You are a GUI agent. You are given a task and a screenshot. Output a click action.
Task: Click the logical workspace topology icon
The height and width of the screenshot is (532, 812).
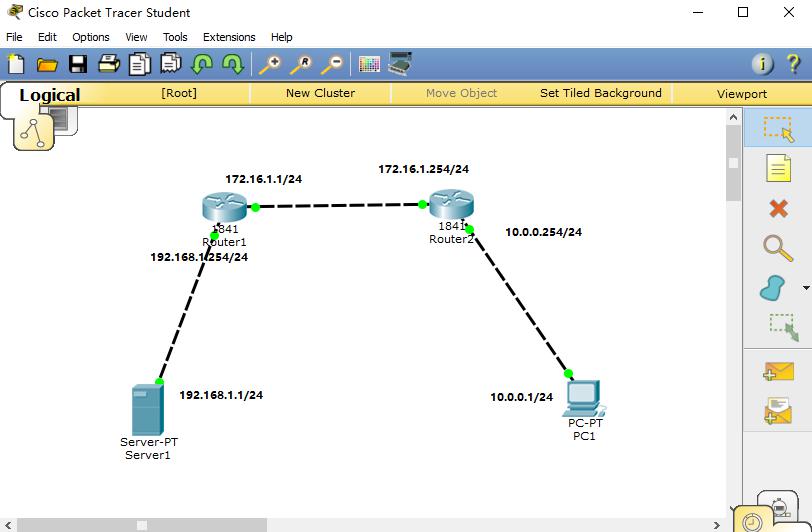point(34,133)
